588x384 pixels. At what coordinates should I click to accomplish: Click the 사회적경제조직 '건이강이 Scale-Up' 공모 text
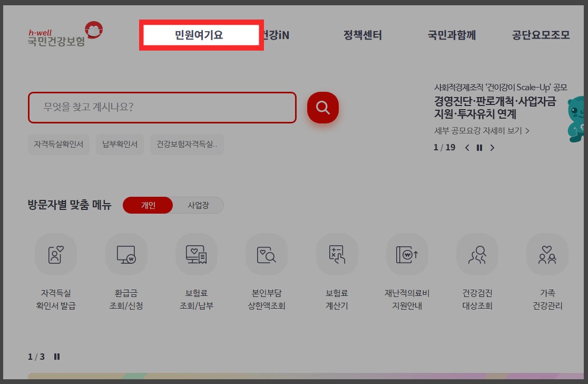pyautogui.click(x=501, y=88)
